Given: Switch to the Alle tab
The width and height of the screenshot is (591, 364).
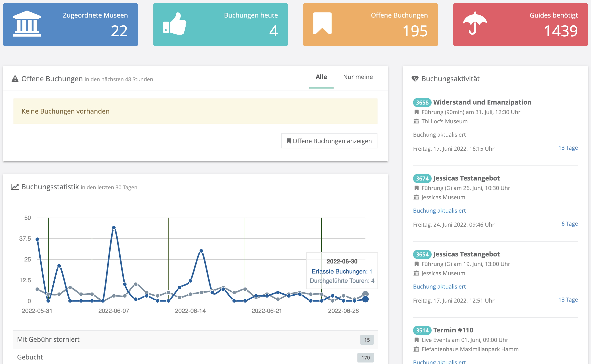Looking at the screenshot, I should pos(321,77).
